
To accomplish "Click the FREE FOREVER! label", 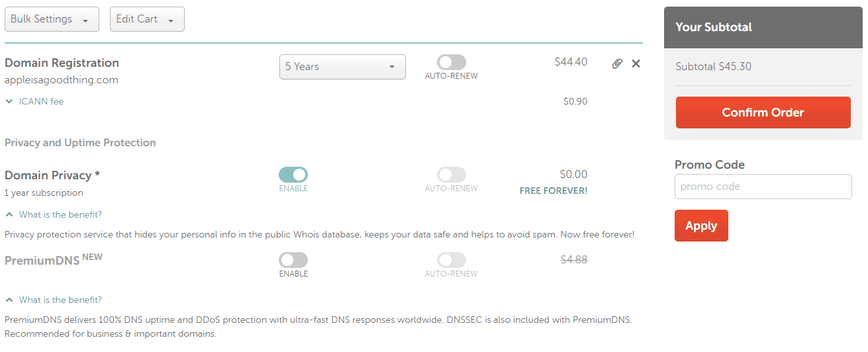I will (x=554, y=191).
